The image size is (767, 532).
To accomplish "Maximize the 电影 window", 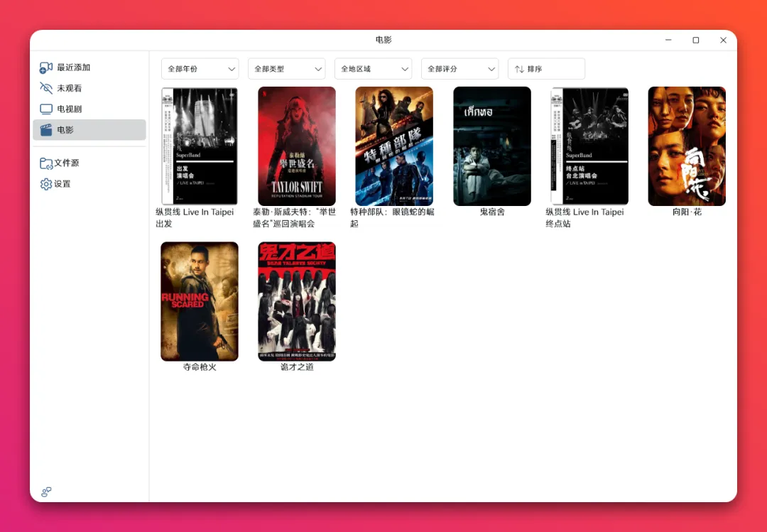I will [x=695, y=40].
